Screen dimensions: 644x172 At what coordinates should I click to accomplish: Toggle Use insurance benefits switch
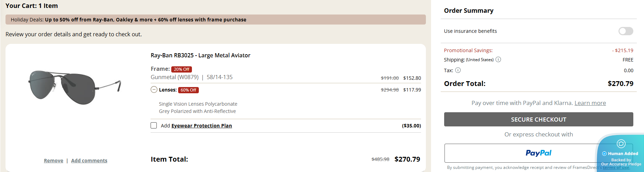[x=625, y=31]
